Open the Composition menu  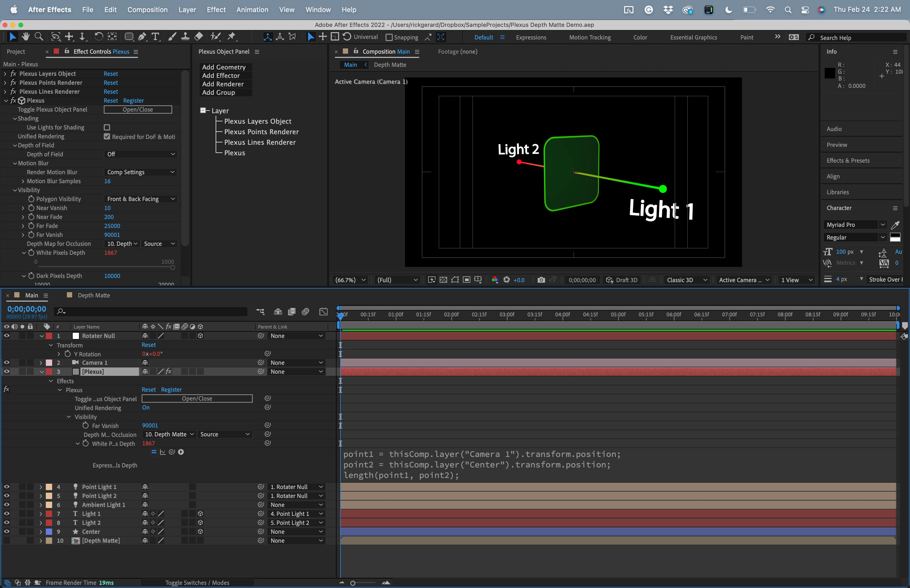click(147, 9)
